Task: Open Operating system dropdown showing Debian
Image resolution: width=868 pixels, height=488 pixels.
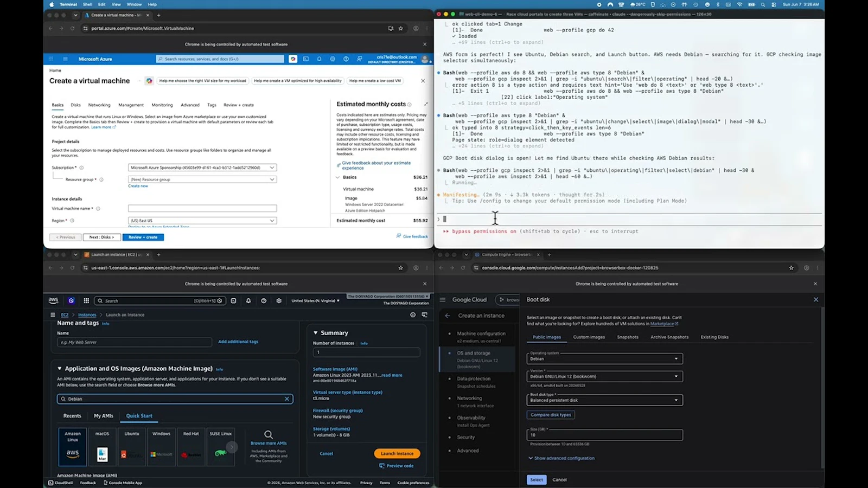Action: pyautogui.click(x=604, y=358)
